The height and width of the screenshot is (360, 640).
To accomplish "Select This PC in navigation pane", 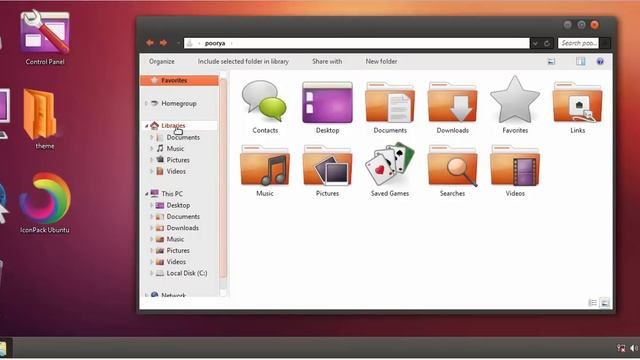I will 172,194.
